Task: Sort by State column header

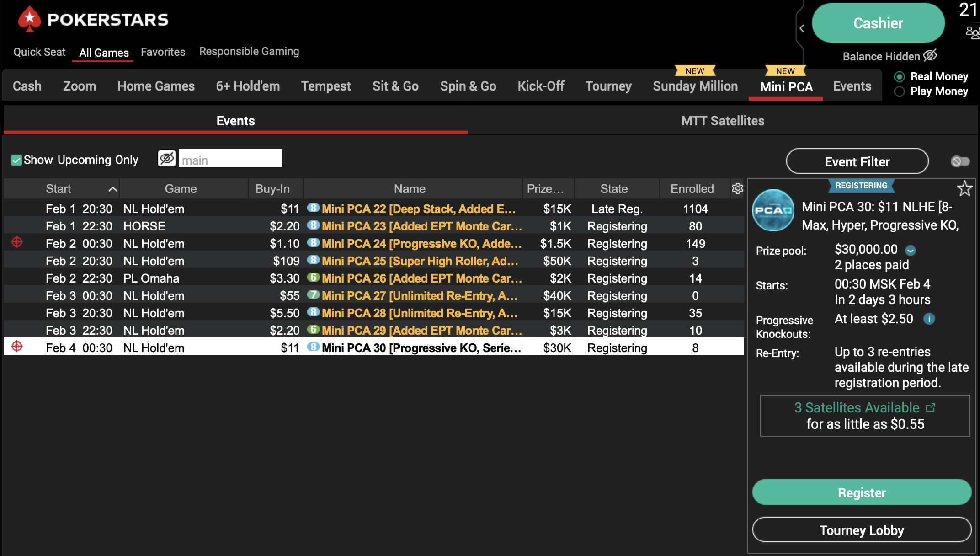Action: [614, 189]
